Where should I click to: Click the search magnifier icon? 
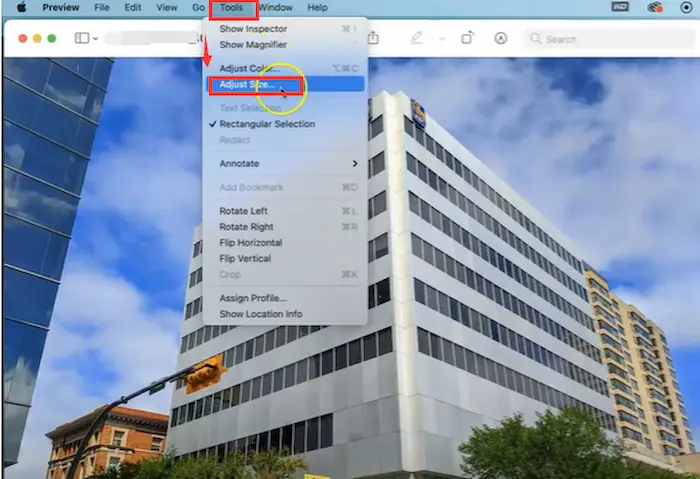[535, 38]
